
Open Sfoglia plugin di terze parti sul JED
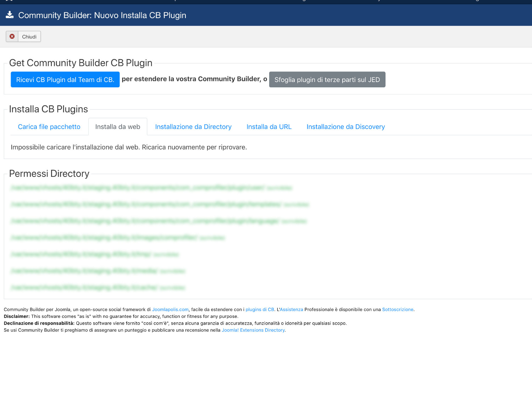point(327,80)
